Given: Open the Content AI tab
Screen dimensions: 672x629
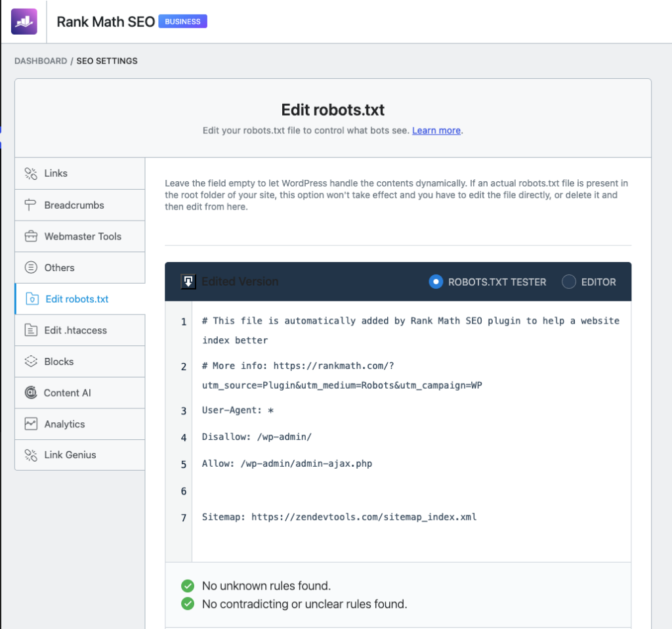Looking at the screenshot, I should point(80,393).
